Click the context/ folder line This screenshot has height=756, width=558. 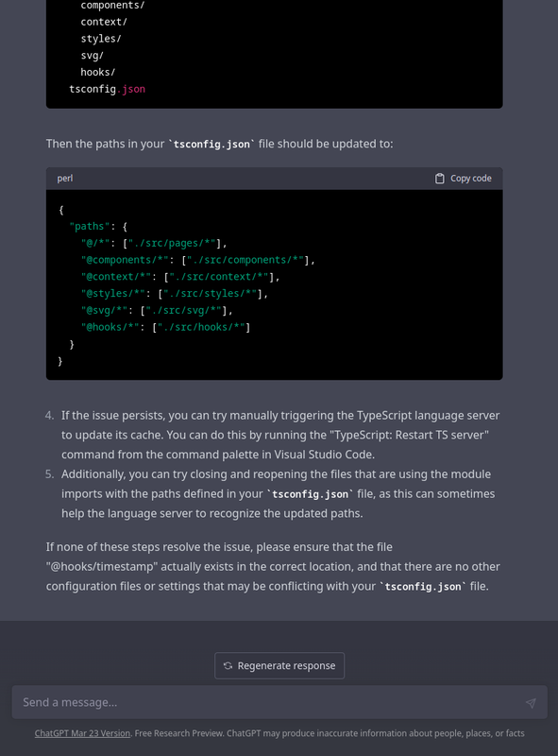pyautogui.click(x=104, y=22)
